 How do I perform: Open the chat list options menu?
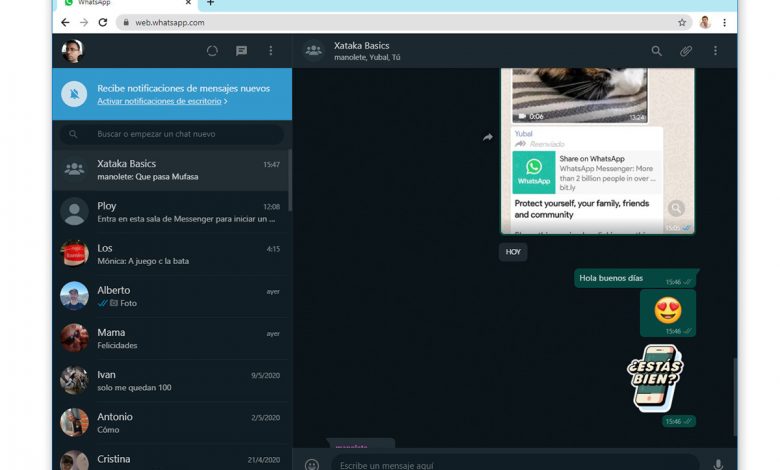[271, 51]
